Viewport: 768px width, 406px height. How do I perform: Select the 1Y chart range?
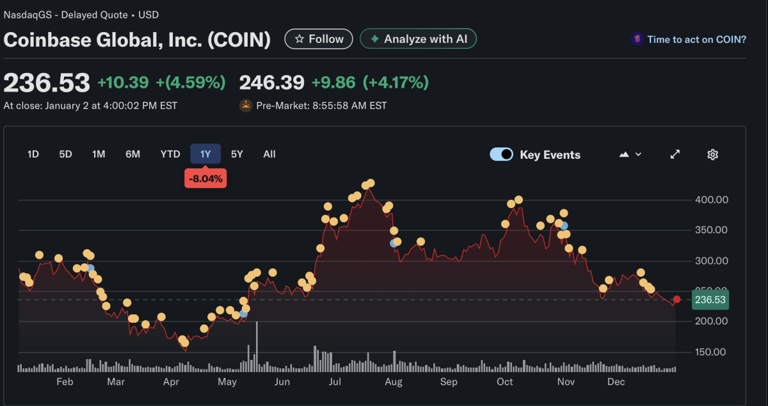(x=205, y=154)
